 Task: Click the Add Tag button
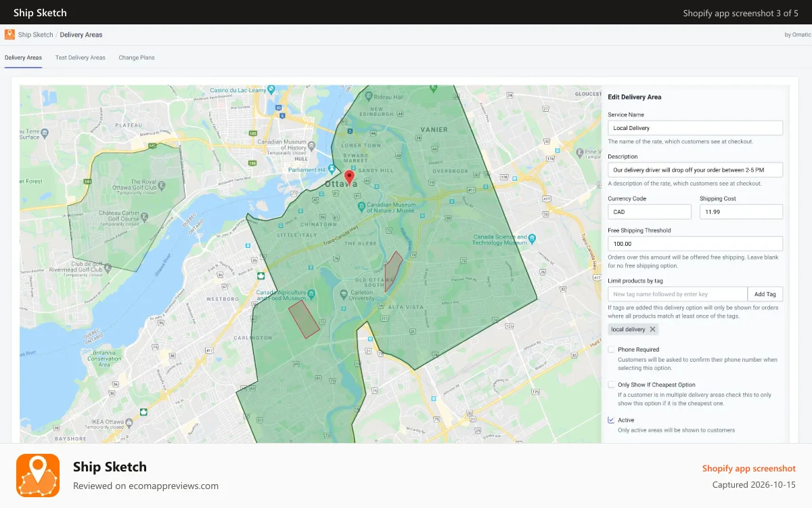[x=765, y=294]
